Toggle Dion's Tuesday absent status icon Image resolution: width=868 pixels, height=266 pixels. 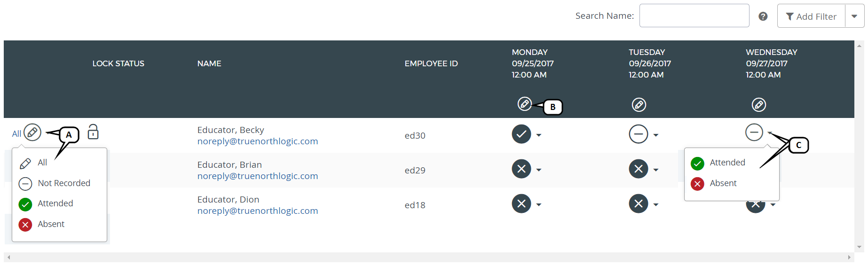point(638,204)
